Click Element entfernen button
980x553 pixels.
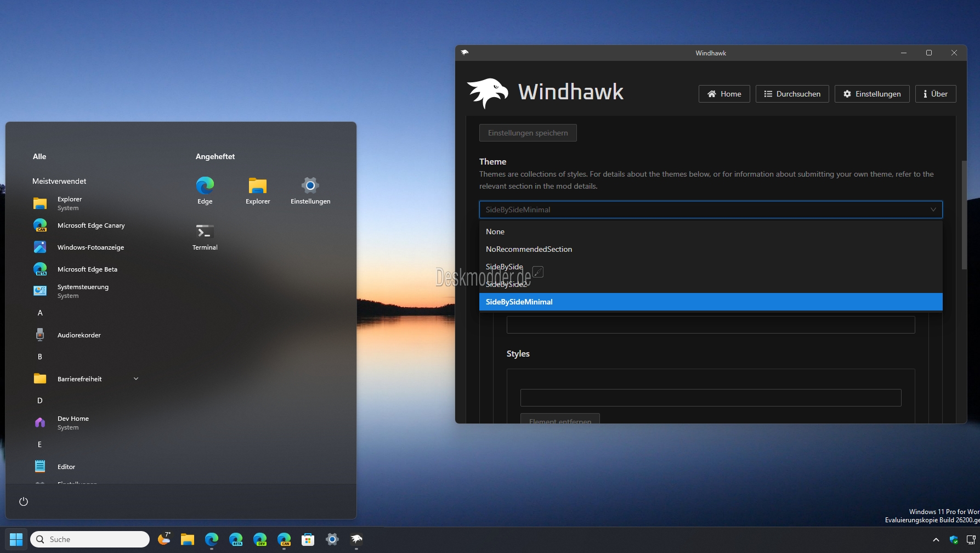560,419
